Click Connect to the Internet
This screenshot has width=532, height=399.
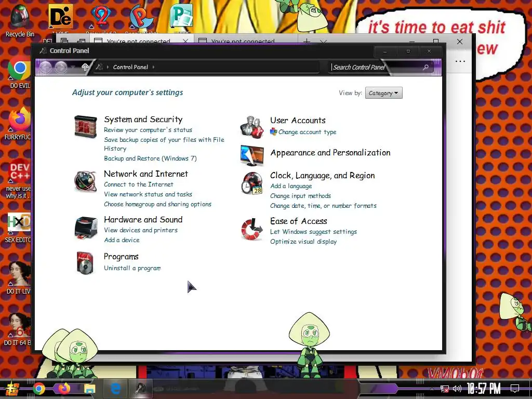click(x=138, y=184)
